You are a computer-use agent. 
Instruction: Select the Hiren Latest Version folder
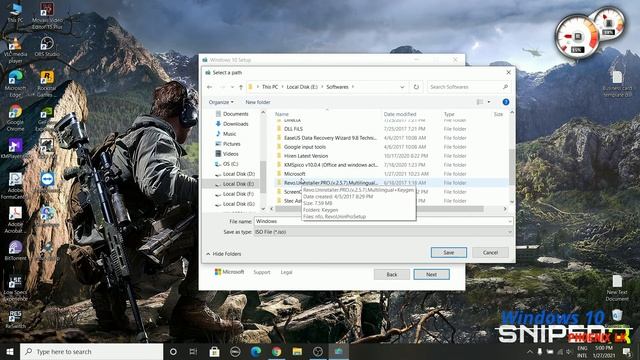(x=306, y=156)
